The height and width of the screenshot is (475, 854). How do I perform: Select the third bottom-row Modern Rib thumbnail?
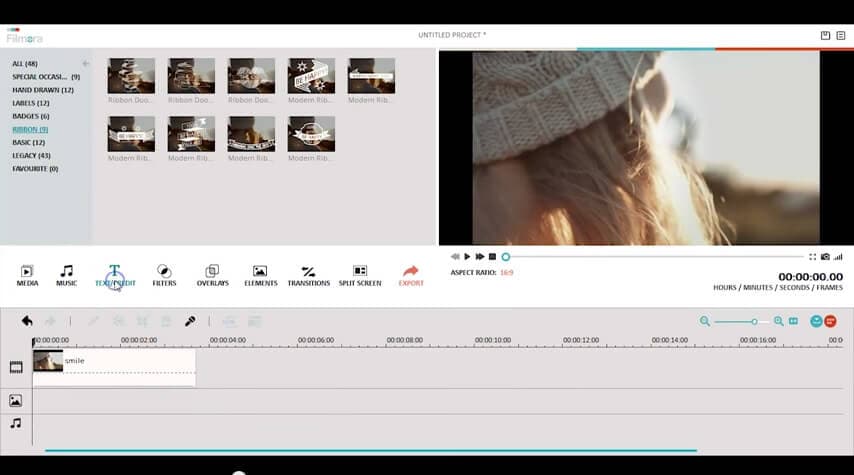point(251,134)
